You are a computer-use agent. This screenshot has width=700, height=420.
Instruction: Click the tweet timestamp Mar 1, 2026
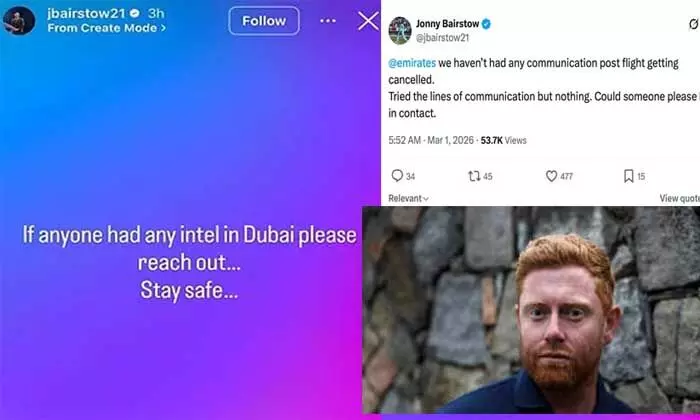450,141
